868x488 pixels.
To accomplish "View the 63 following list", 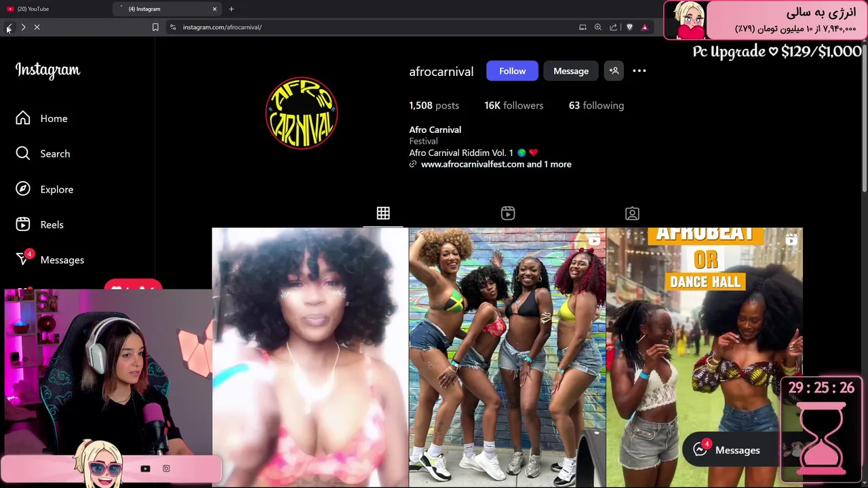I will pyautogui.click(x=596, y=106).
